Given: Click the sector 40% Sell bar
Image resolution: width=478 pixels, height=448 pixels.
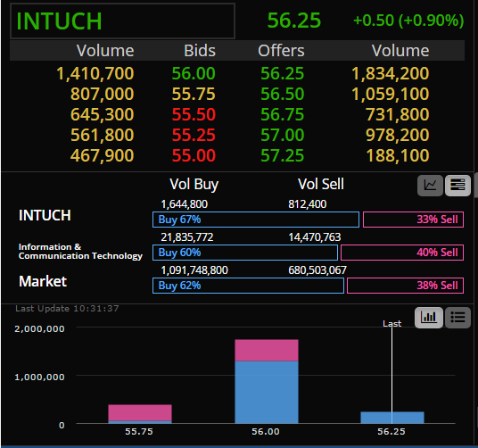Looking at the screenshot, I should [402, 253].
